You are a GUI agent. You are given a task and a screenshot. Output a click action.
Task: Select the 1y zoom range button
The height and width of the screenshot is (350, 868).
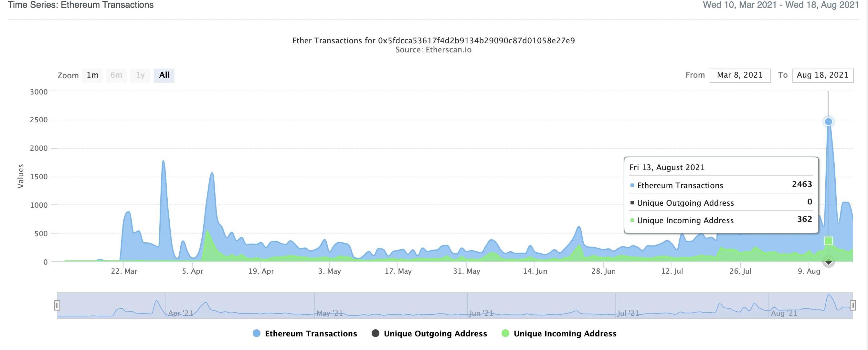tap(140, 75)
